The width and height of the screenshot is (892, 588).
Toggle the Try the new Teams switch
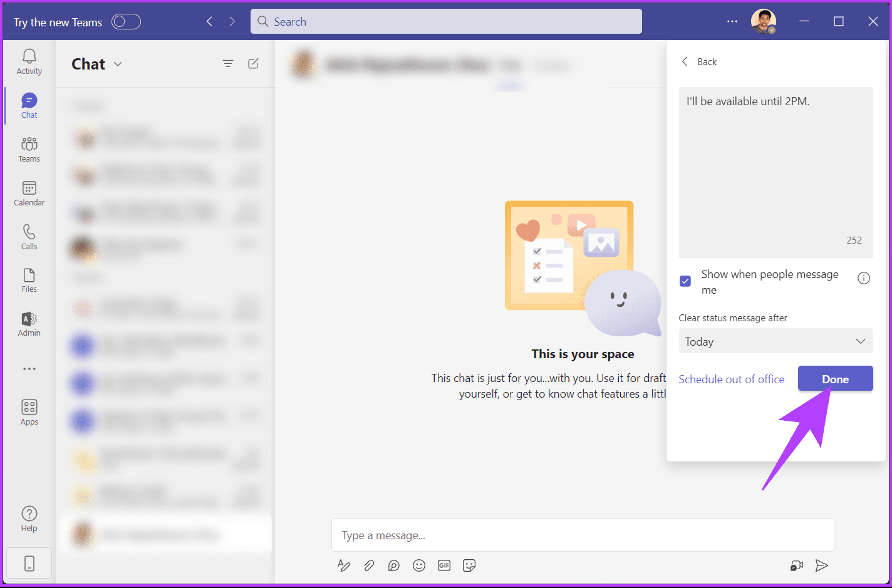click(126, 21)
